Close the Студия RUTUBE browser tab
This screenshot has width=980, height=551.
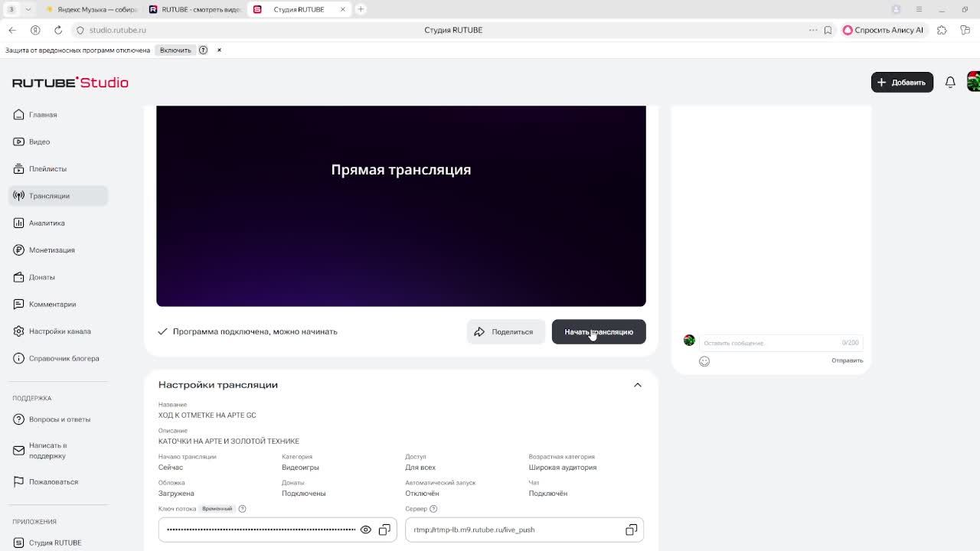(x=343, y=9)
